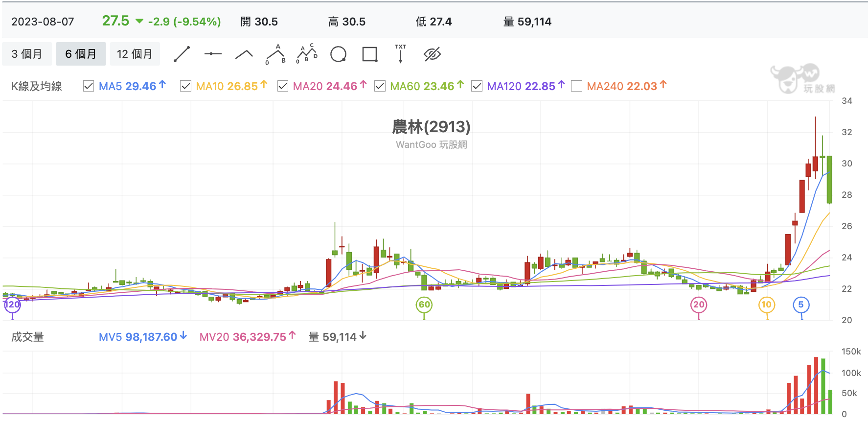Click the MA5 29.46 label
This screenshot has height=423, width=868.
coord(132,86)
